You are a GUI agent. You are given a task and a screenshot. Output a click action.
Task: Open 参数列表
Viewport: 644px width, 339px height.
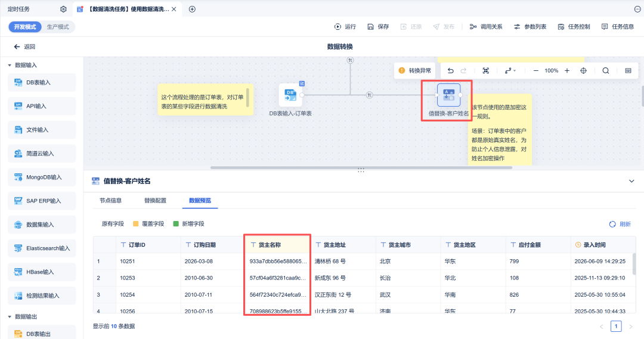[x=530, y=27]
